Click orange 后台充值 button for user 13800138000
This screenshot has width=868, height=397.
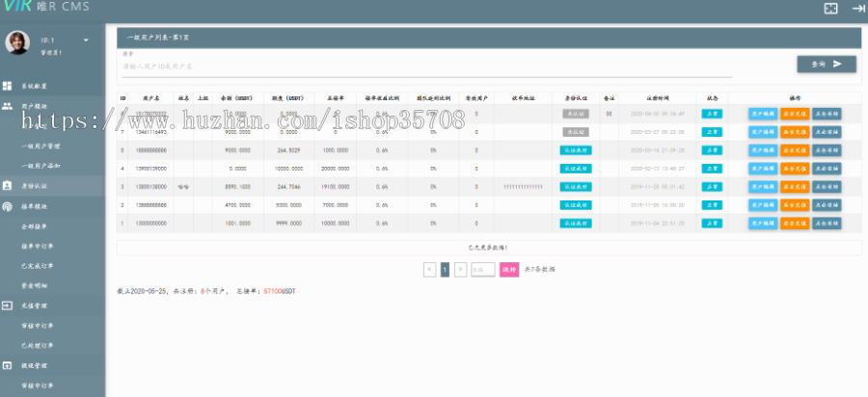point(795,187)
